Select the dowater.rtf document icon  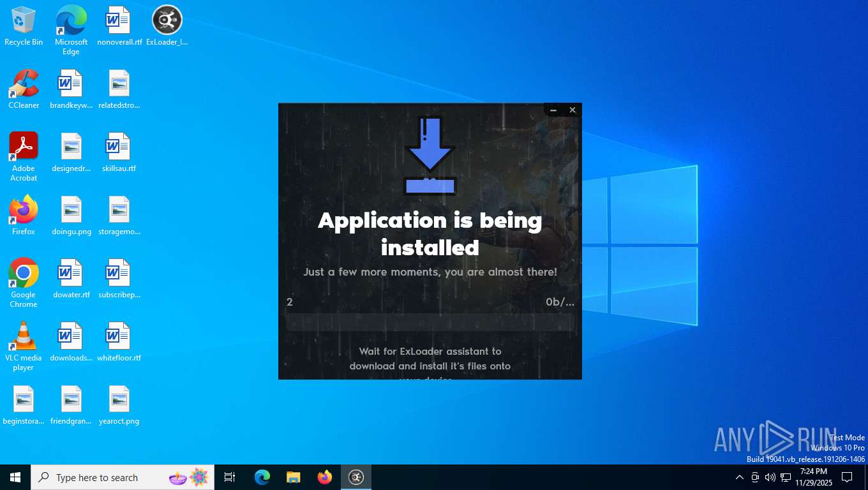pyautogui.click(x=71, y=279)
